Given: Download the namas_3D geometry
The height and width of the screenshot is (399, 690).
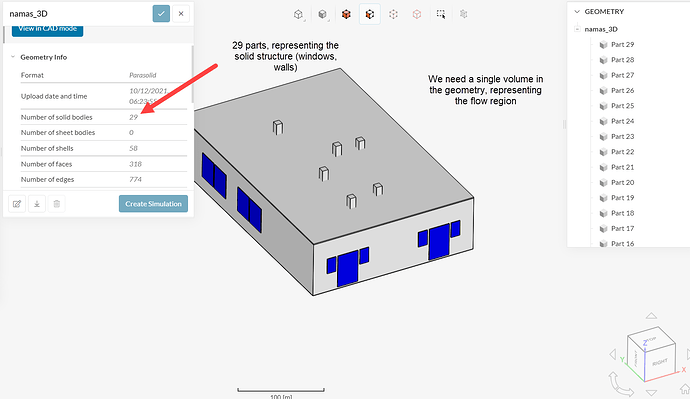Looking at the screenshot, I should (x=37, y=204).
